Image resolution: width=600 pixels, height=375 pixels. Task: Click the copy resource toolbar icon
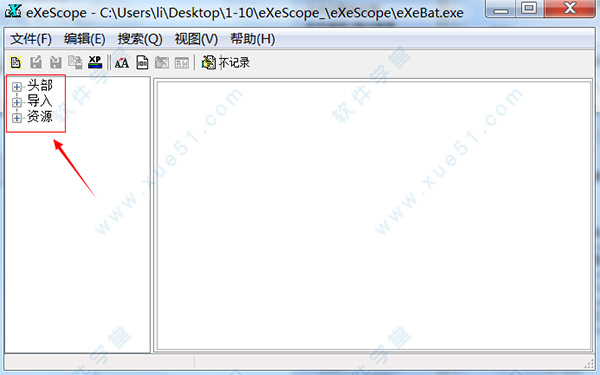click(75, 62)
